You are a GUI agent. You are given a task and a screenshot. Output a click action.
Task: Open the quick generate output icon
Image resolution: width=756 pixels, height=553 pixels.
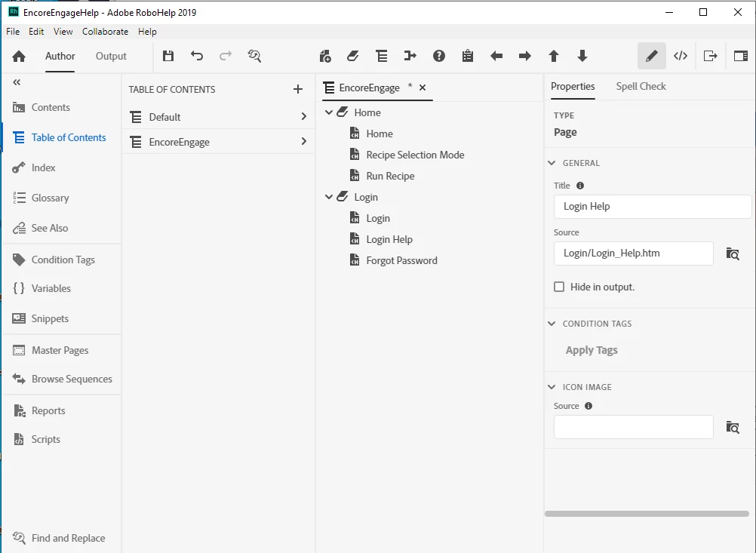click(x=710, y=56)
